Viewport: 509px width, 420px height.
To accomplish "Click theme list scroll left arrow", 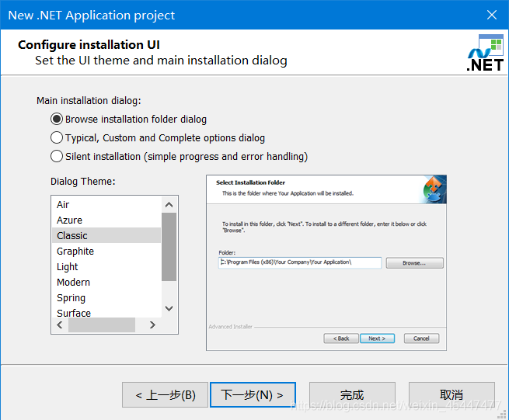I will coord(60,325).
